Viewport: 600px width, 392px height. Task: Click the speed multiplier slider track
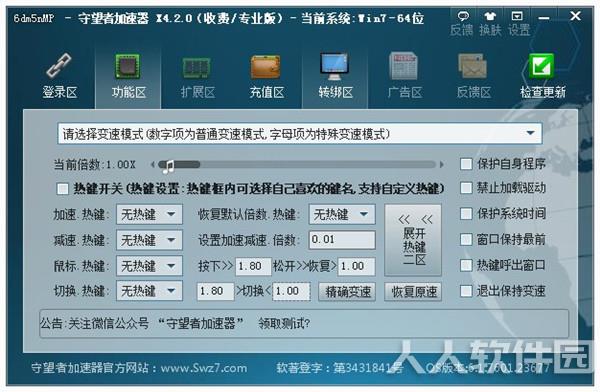point(297,165)
